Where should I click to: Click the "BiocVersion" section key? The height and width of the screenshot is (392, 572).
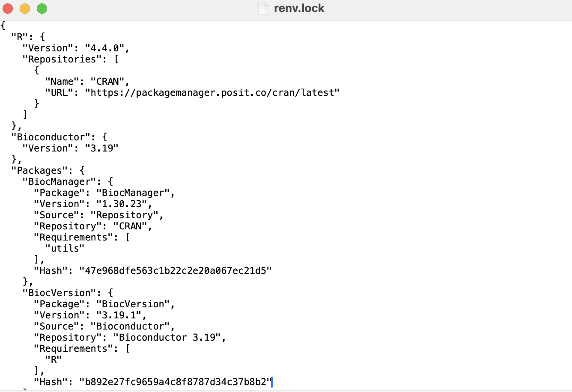pos(59,293)
